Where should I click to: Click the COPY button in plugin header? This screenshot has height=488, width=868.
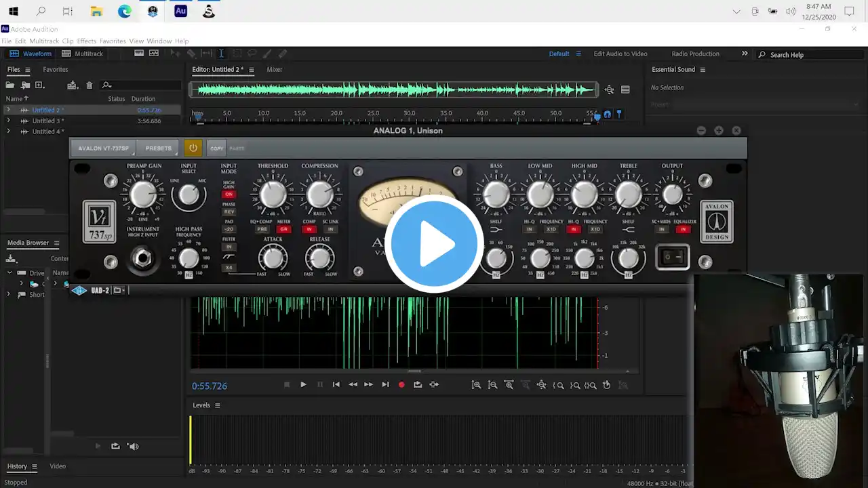pyautogui.click(x=216, y=148)
